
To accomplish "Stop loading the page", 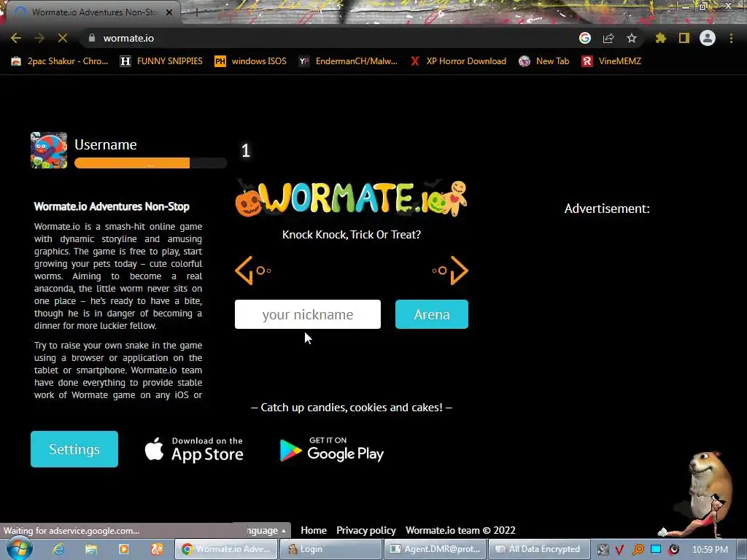I will [x=63, y=38].
